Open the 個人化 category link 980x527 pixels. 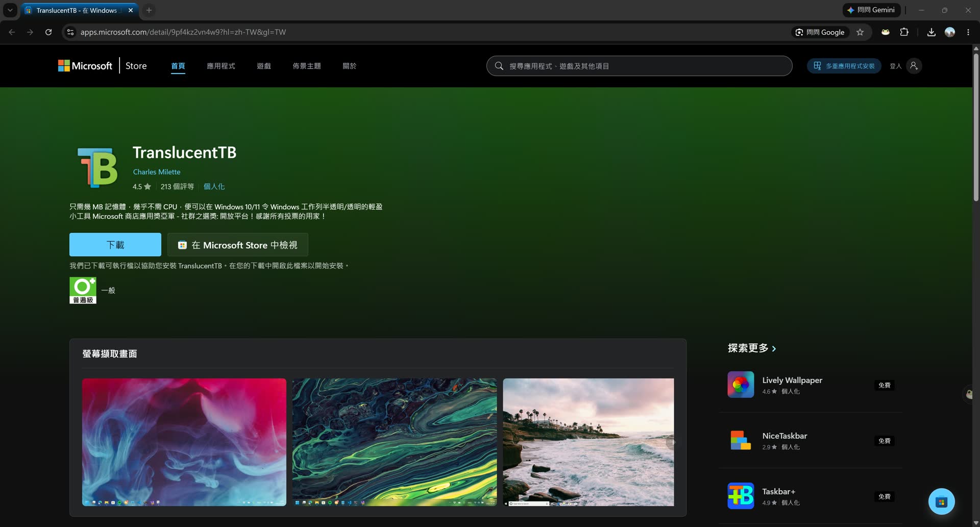pyautogui.click(x=214, y=187)
